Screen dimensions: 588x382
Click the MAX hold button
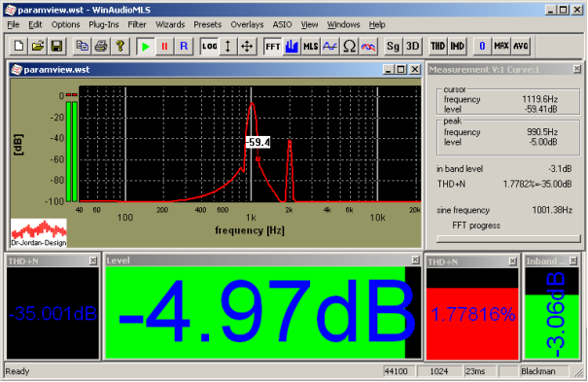pyautogui.click(x=501, y=46)
